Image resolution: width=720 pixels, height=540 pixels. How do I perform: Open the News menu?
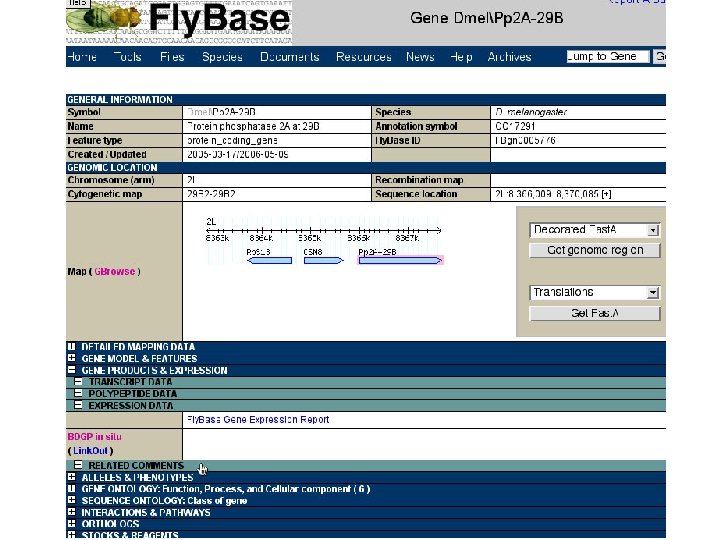click(420, 57)
